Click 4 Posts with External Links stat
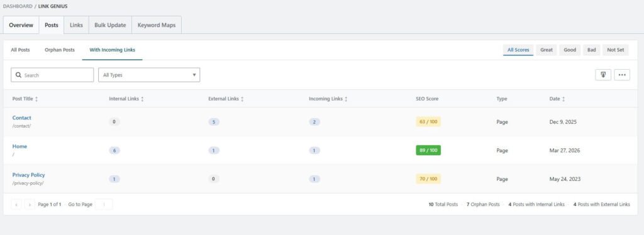Viewport: 644px width, 235px height. tap(602, 204)
